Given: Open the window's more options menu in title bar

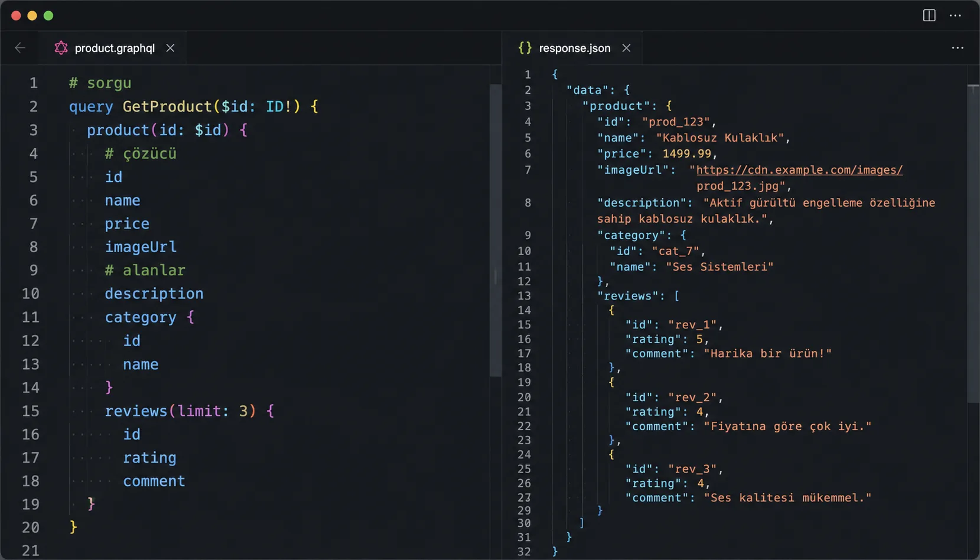Looking at the screenshot, I should [x=955, y=15].
